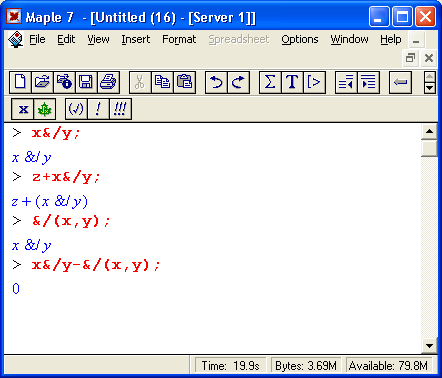442x378 pixels.
Task: Click the input line x&/y;
Action: tap(56, 133)
